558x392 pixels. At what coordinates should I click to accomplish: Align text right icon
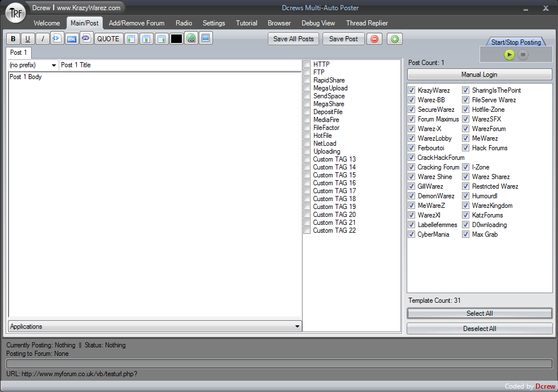[x=162, y=39]
